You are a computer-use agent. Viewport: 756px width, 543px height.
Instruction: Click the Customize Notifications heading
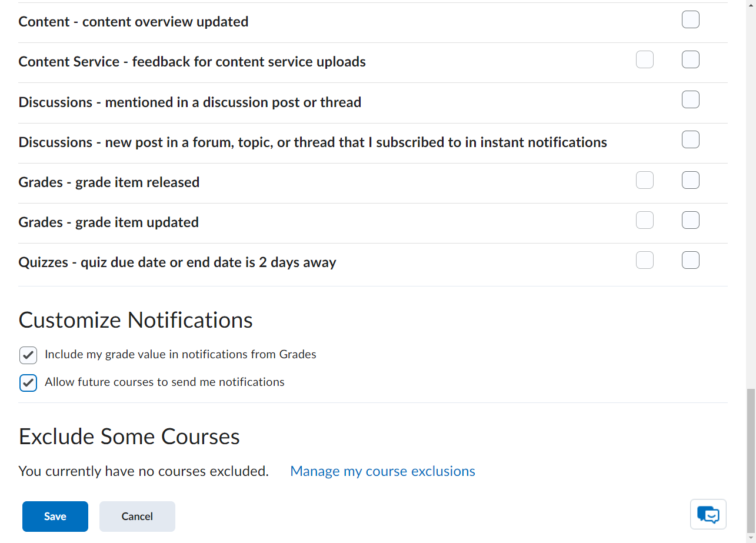[x=136, y=320]
